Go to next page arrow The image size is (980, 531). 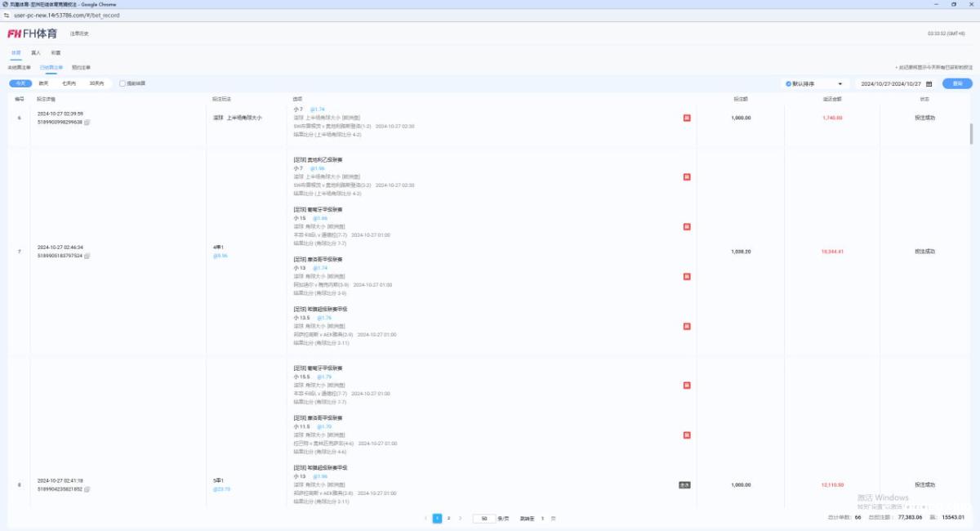[x=460, y=518]
